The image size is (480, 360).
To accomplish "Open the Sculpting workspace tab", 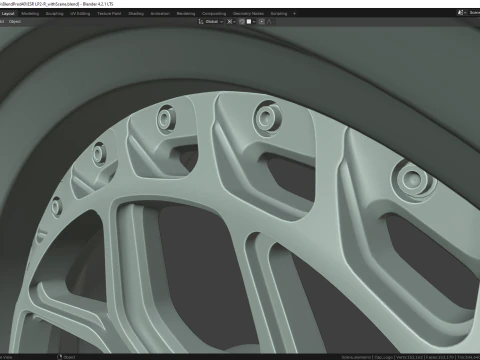I will 54,14.
